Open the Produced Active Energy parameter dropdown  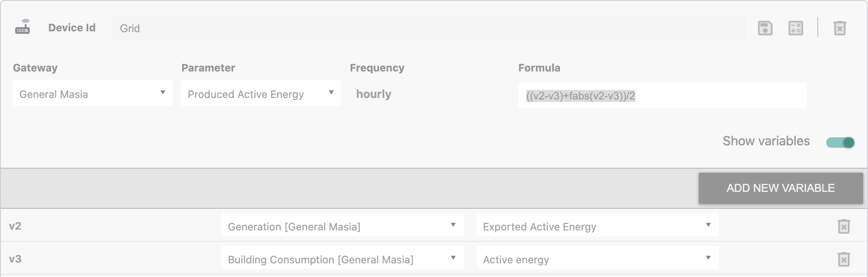tap(262, 93)
